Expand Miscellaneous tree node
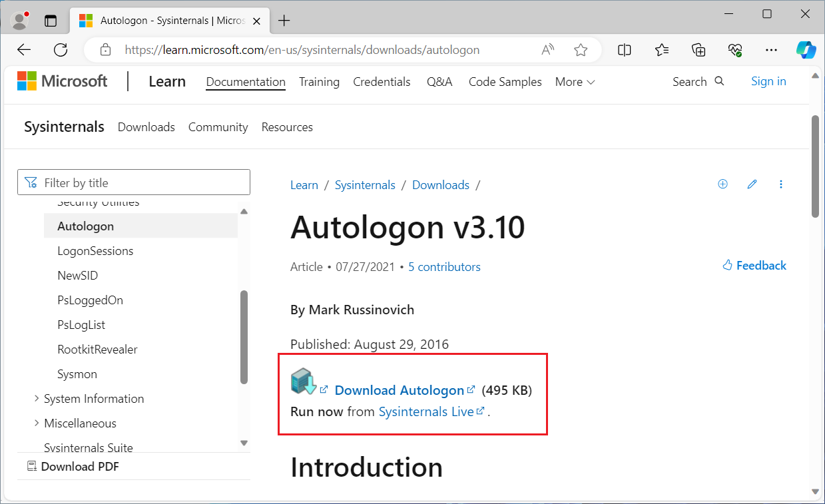Viewport: 825px width, 504px height. click(x=36, y=423)
